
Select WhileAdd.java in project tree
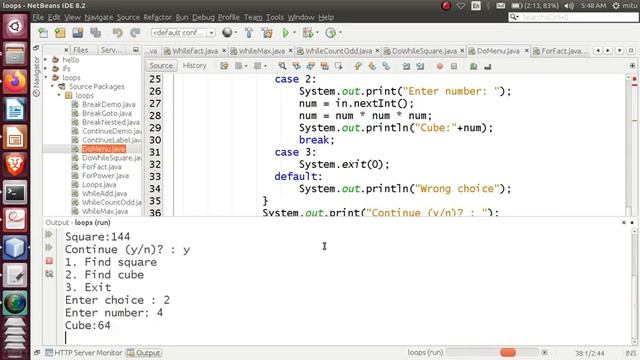click(104, 193)
